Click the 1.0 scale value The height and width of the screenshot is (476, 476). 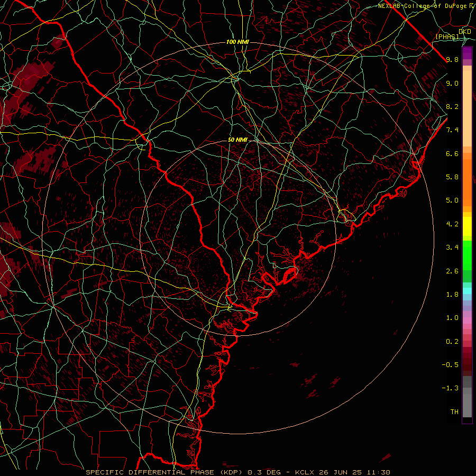(452, 318)
